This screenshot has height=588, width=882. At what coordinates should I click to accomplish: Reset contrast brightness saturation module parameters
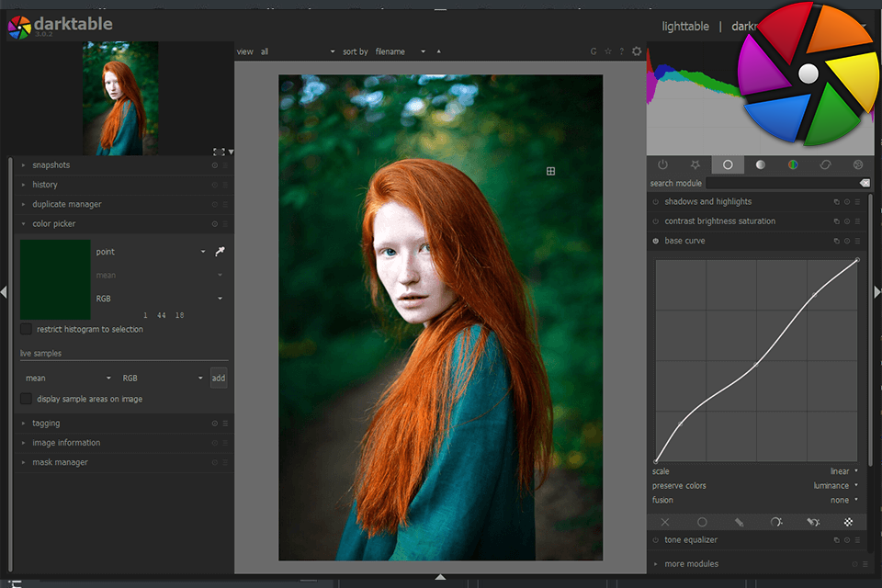(x=846, y=221)
